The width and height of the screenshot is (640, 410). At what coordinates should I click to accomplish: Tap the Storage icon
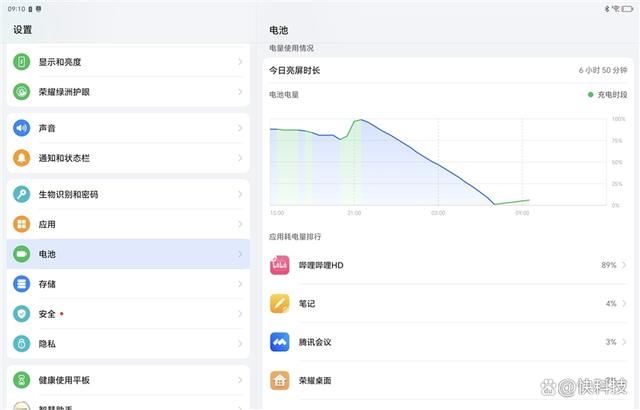[21, 284]
